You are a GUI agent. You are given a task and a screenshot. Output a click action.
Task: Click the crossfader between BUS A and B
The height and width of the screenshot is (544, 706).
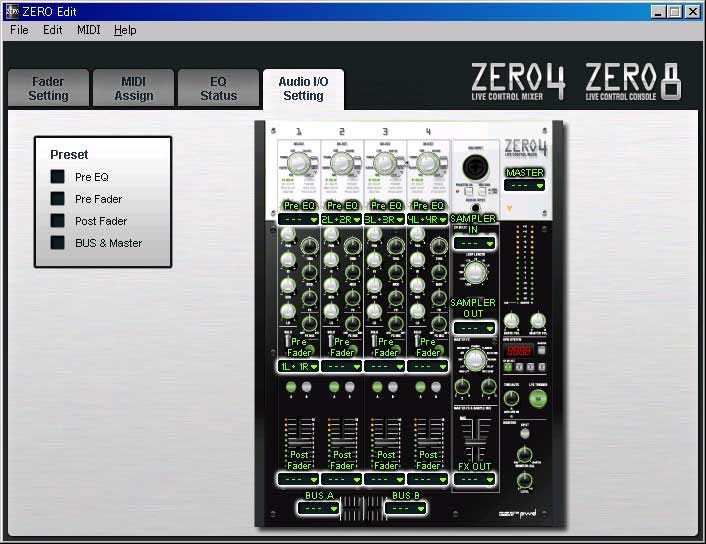point(363,503)
